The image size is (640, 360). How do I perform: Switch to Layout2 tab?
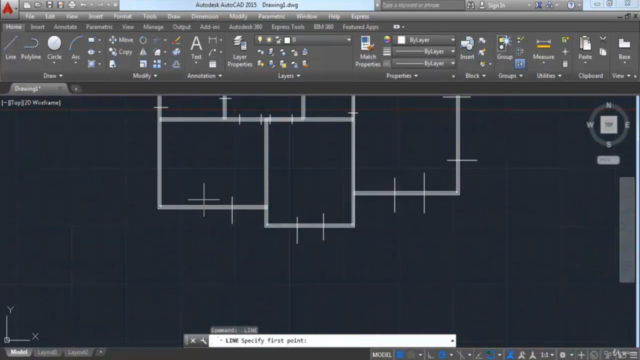click(78, 352)
